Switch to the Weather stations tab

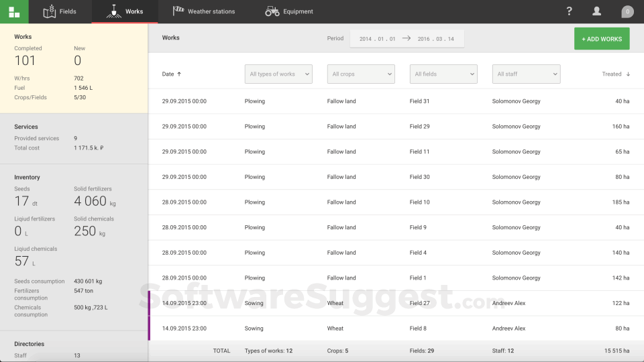tap(204, 11)
